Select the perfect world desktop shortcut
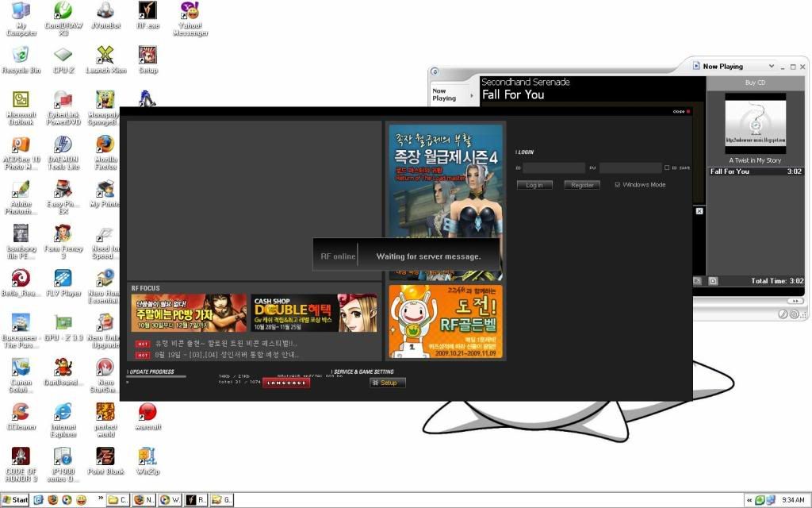 click(x=105, y=420)
